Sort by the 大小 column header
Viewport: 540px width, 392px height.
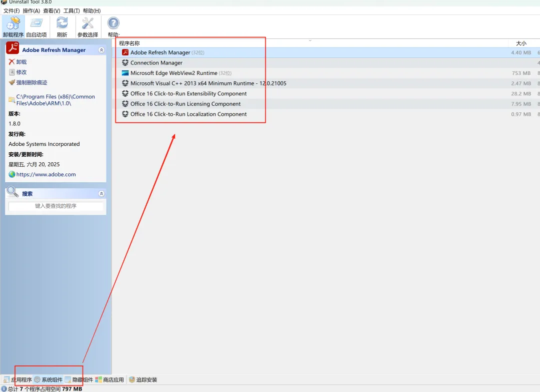pos(521,43)
